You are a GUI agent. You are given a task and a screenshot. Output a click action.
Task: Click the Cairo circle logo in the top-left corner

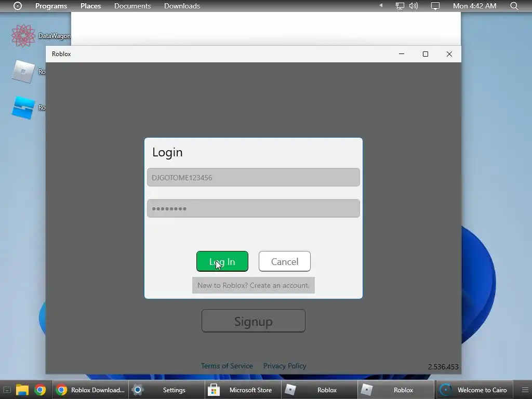18,6
